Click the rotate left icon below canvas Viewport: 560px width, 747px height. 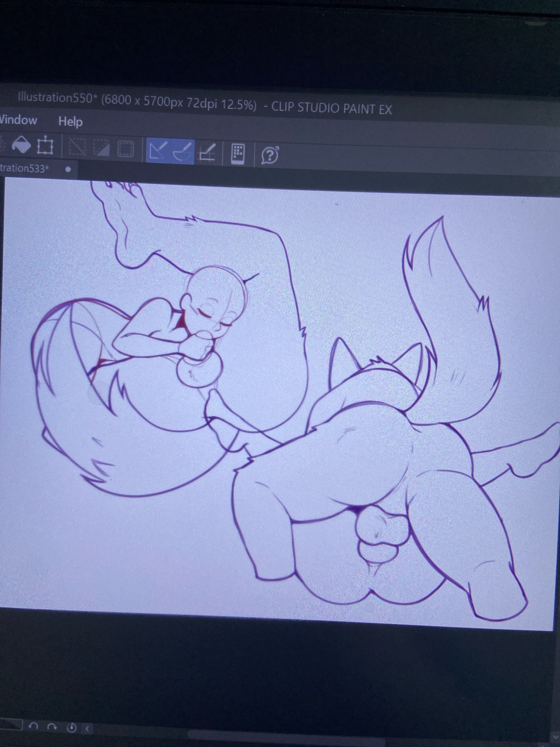[34, 726]
